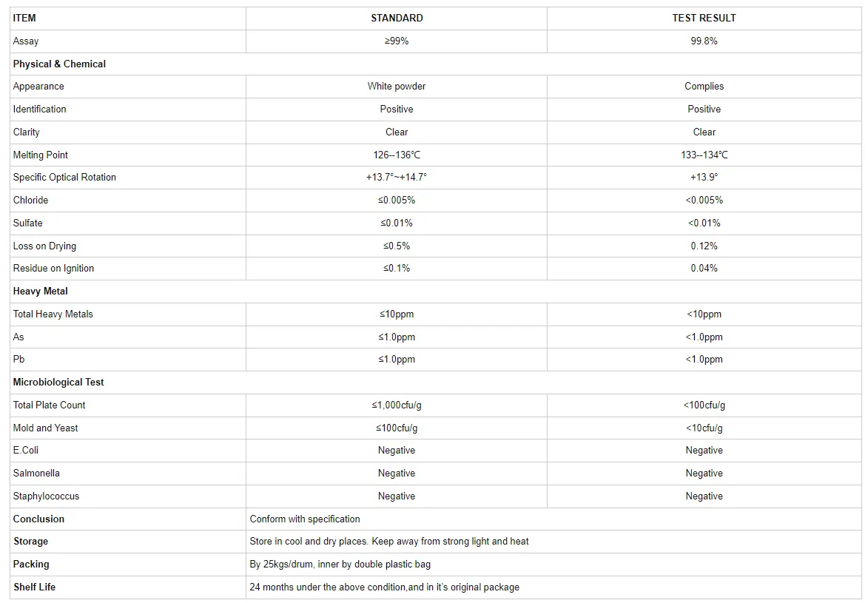The image size is (868, 603).
Task: Click the STANDARD column header
Action: [397, 18]
